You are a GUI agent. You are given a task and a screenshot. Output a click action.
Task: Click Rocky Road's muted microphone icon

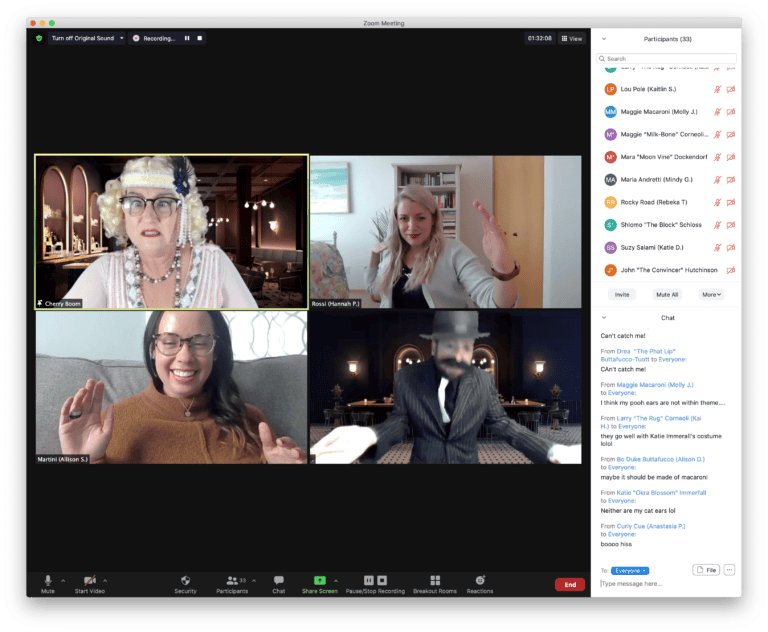[x=717, y=202]
